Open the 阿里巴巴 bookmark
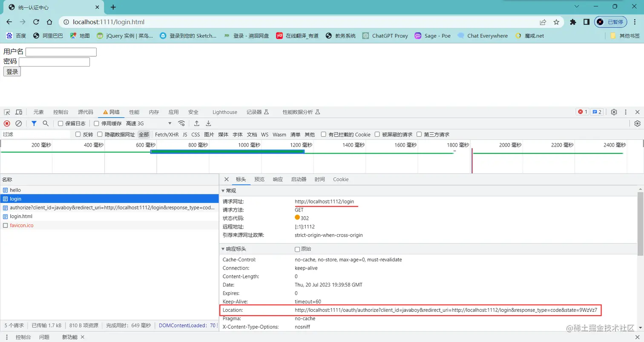644x342 pixels. pos(48,36)
